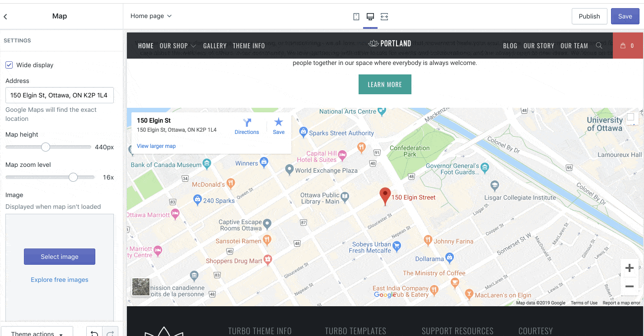Click the View larger map link
The image size is (644, 336).
[156, 146]
